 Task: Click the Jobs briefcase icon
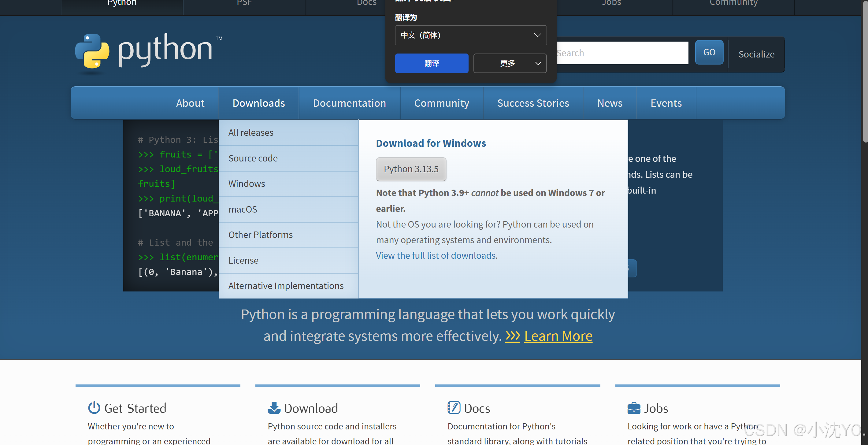click(x=634, y=408)
